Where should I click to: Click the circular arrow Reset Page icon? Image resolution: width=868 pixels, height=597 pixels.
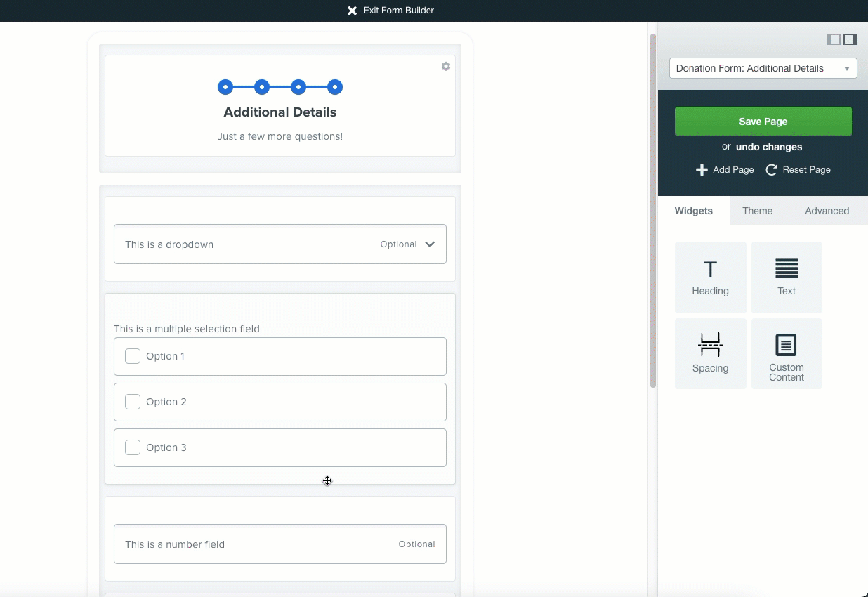tap(771, 170)
